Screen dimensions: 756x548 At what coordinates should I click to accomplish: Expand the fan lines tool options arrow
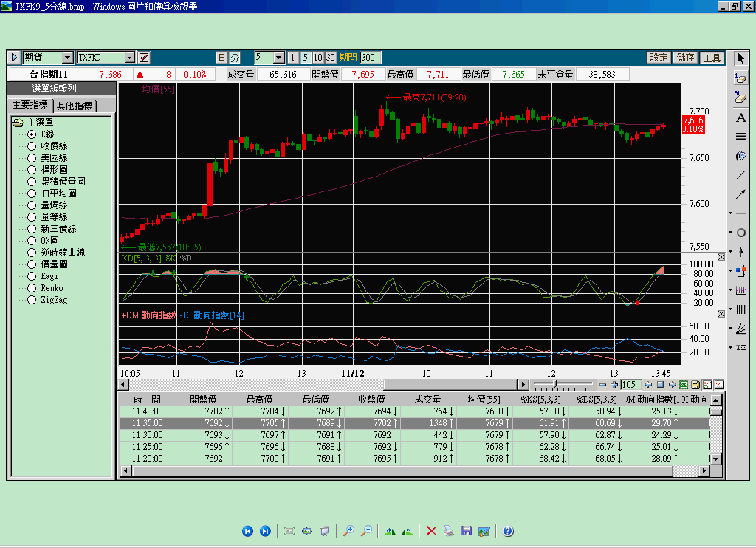point(731,329)
